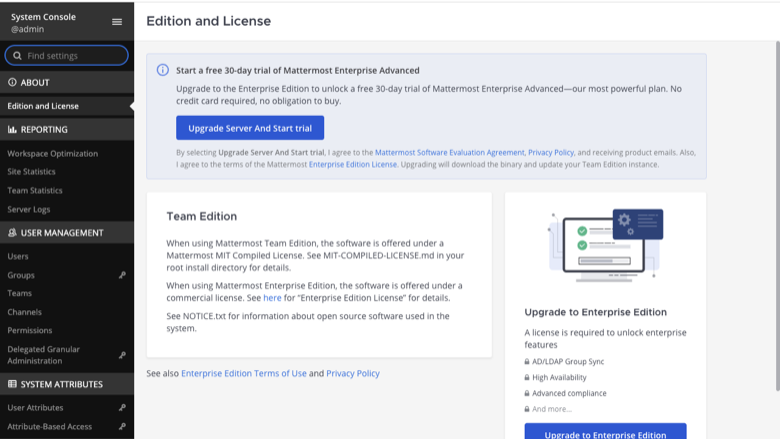
Task: Click Upgrade to Enterprise Edition button
Action: coord(605,432)
